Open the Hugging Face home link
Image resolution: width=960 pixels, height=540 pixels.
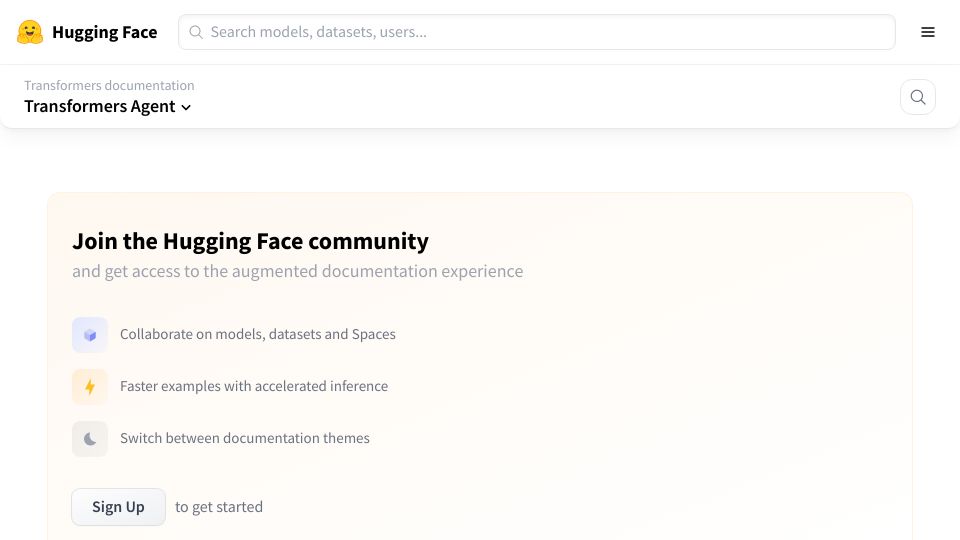click(87, 32)
